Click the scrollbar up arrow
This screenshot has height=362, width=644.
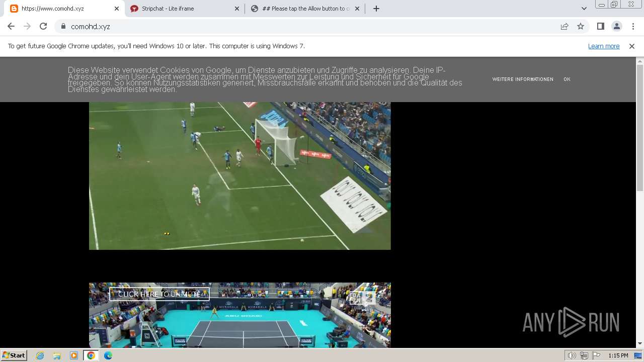[640, 60]
